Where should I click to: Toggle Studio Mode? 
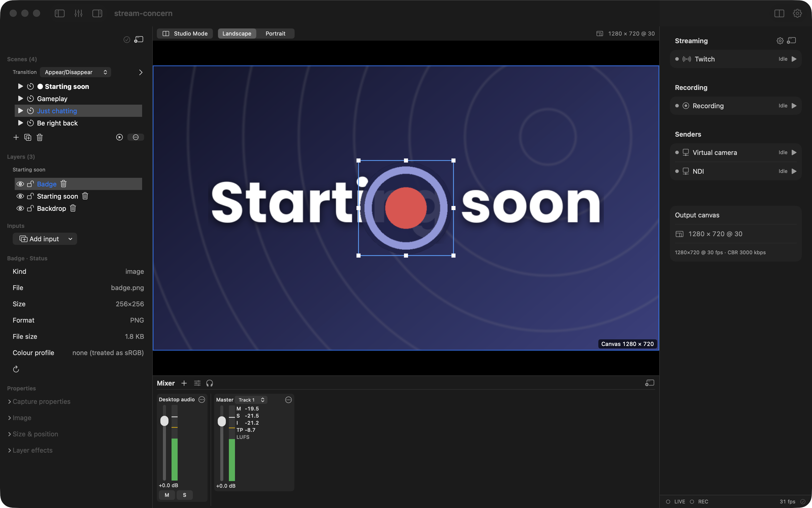(185, 34)
